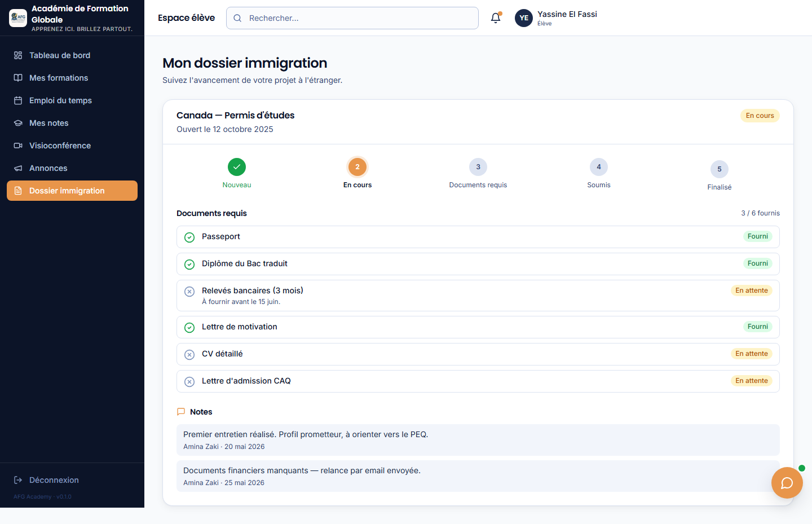Focus the Rechercher search field

(352, 18)
